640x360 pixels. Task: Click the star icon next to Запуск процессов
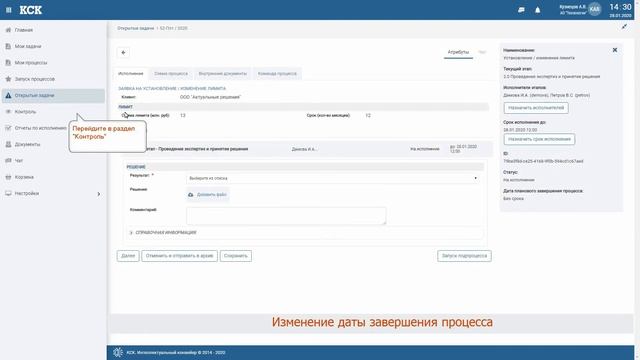8,79
